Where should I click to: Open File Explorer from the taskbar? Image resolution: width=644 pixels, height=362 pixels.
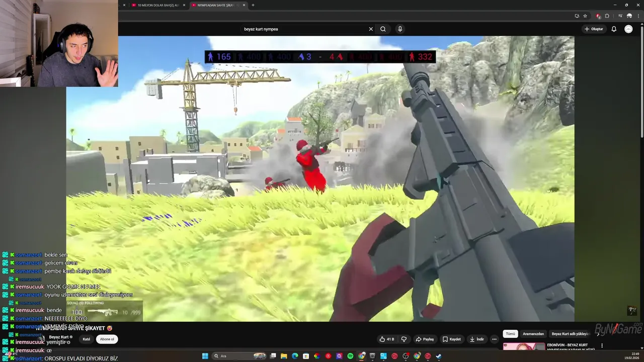pos(284,356)
